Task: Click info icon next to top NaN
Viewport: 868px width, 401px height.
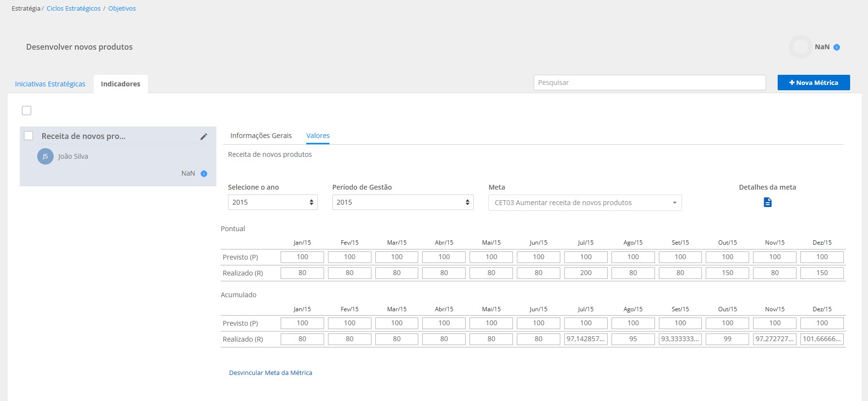Action: pyautogui.click(x=837, y=47)
